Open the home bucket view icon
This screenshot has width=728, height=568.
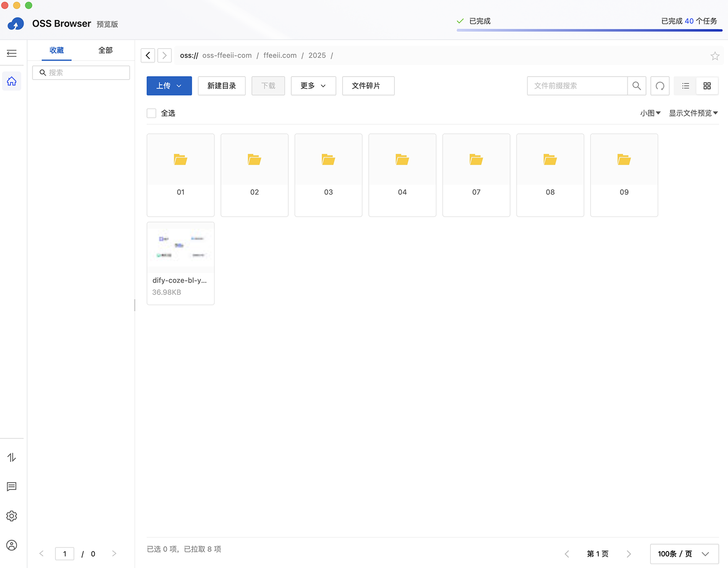click(x=12, y=81)
